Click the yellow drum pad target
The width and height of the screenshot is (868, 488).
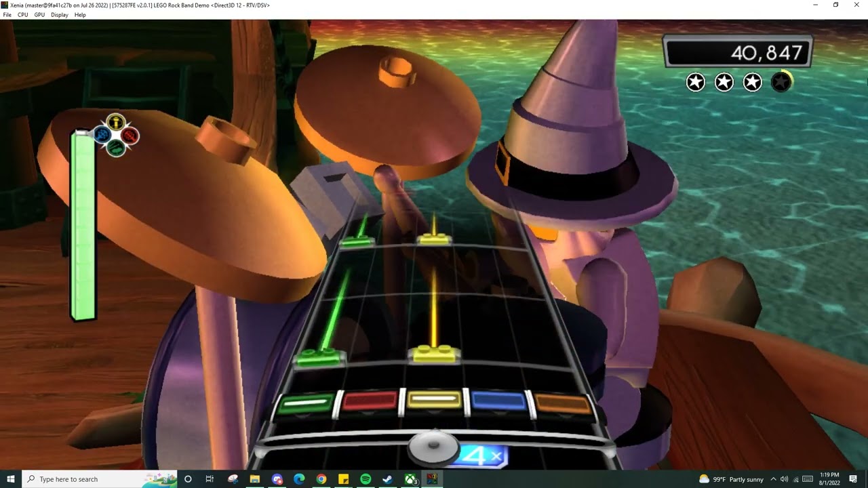[434, 401]
